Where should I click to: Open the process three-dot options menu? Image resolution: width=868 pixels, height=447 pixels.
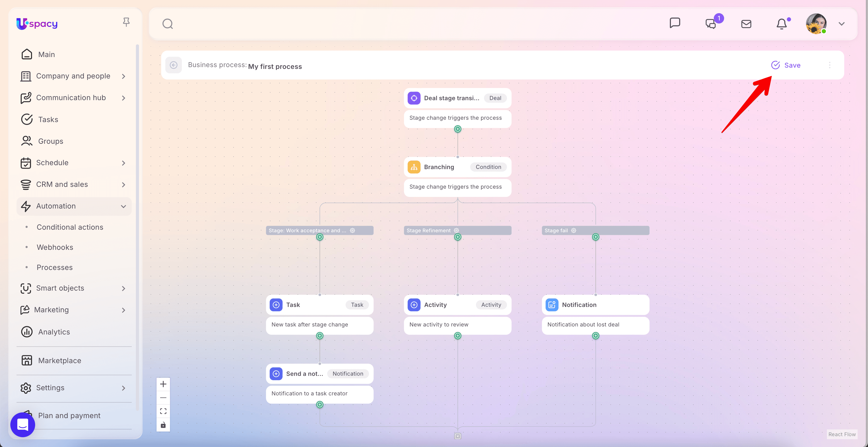[830, 65]
